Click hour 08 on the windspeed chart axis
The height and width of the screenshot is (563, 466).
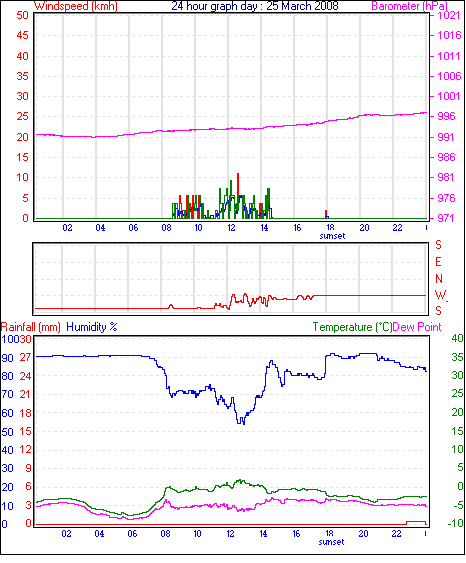(166, 228)
